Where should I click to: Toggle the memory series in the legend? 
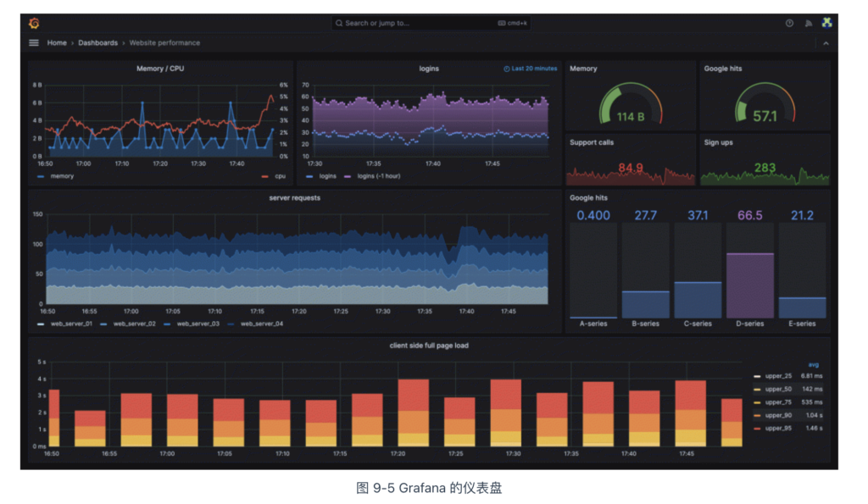pos(62,176)
